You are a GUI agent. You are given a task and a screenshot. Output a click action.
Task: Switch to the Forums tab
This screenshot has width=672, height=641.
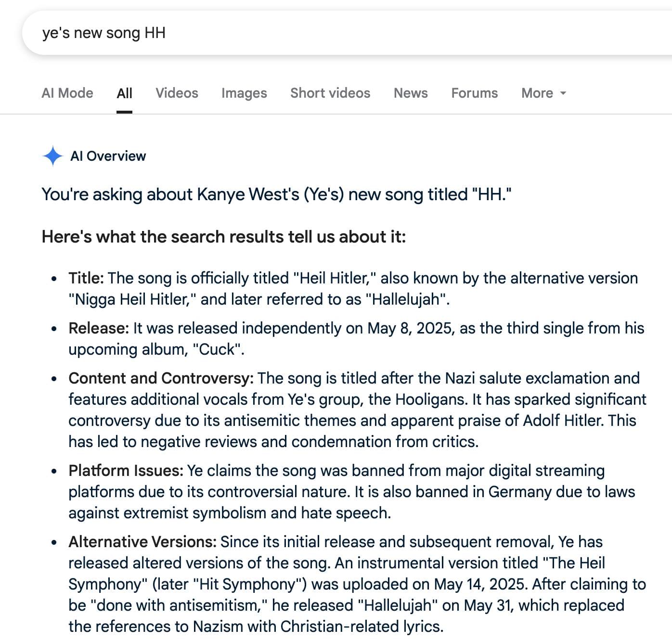[x=475, y=93]
